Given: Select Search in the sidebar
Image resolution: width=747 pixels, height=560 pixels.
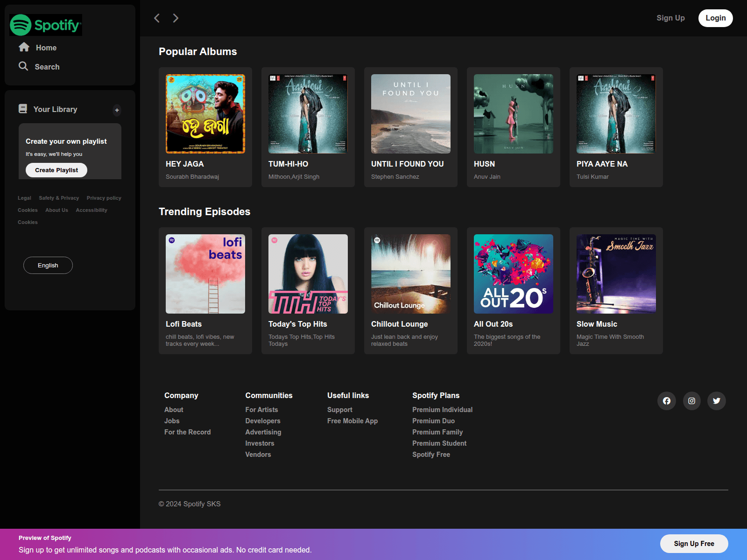Looking at the screenshot, I should (x=47, y=67).
